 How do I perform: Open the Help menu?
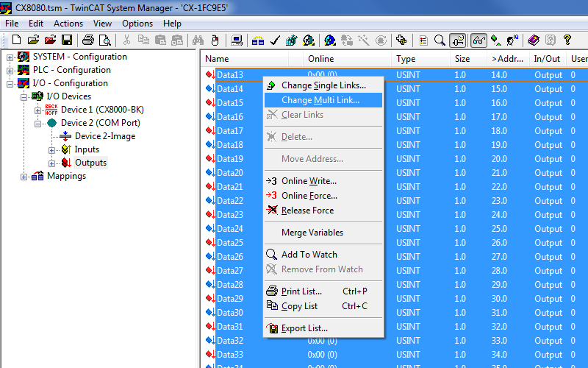coord(172,24)
